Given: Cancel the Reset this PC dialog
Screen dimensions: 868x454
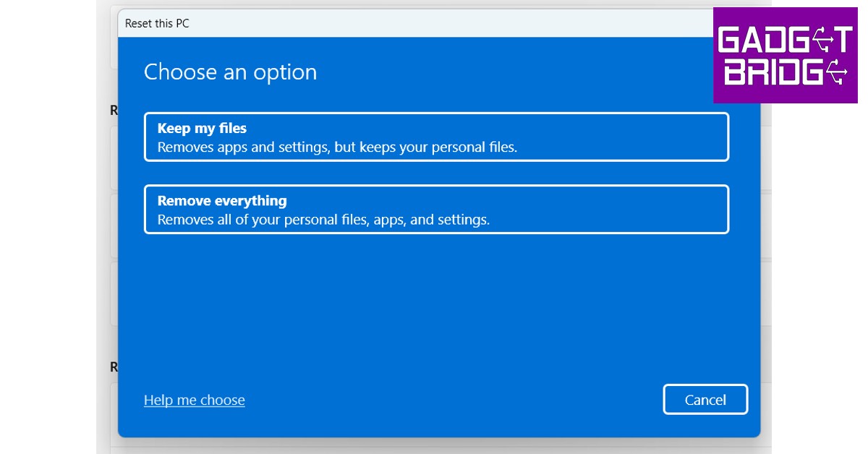Looking at the screenshot, I should click(x=705, y=400).
